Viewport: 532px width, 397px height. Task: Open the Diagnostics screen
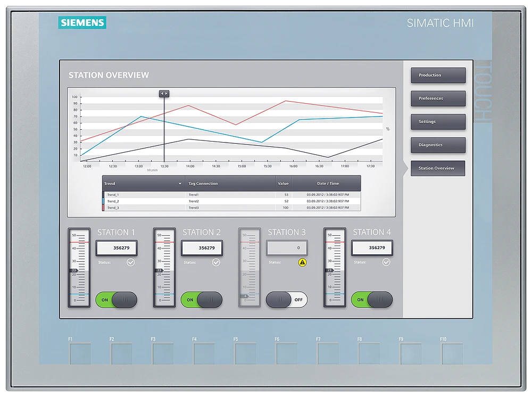point(438,145)
